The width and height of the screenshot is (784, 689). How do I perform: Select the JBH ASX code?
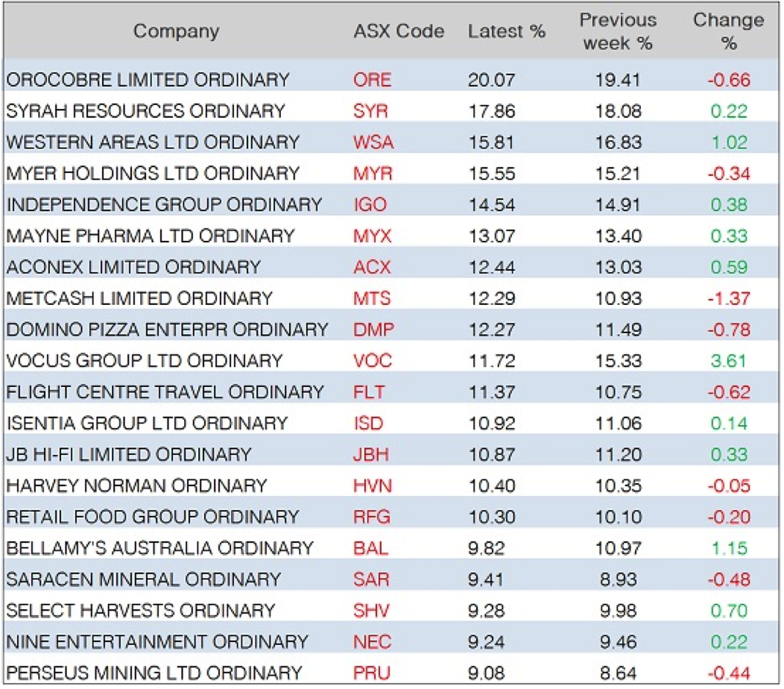[x=372, y=455]
